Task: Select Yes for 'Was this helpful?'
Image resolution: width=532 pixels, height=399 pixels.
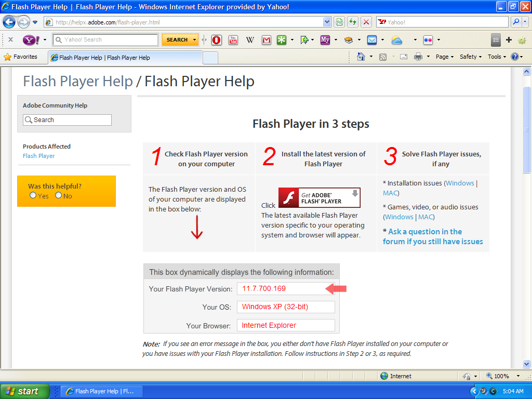Action: coord(32,196)
